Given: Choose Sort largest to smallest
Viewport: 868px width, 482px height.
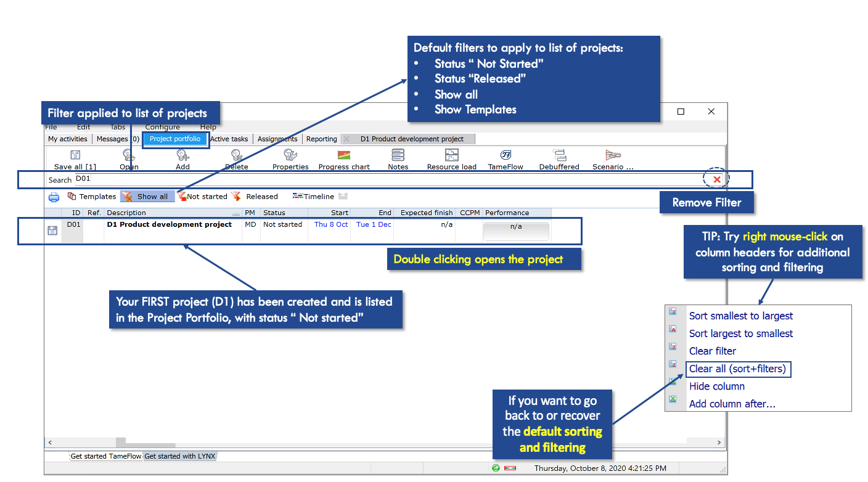Looking at the screenshot, I should (x=741, y=333).
